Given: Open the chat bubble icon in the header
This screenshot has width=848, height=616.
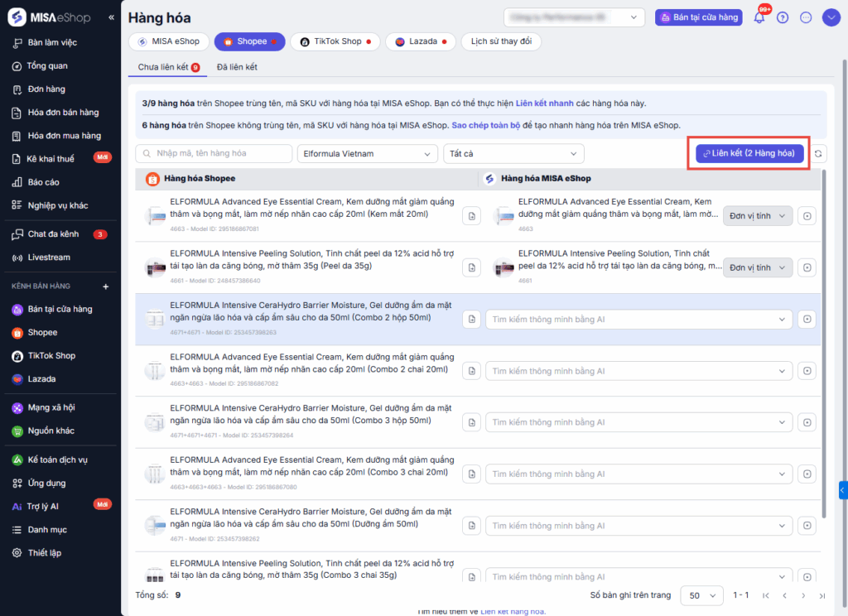Looking at the screenshot, I should tap(806, 17).
